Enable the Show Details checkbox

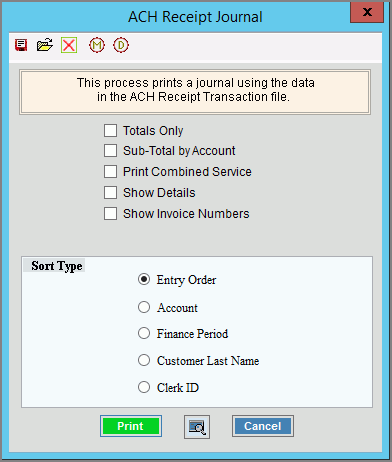pyautogui.click(x=110, y=193)
